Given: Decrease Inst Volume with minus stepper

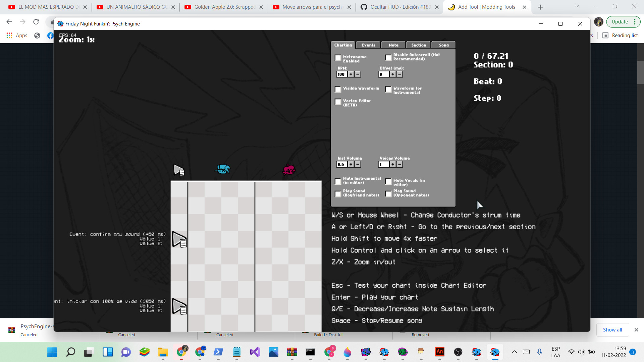Looking at the screenshot, I should click(x=358, y=164).
